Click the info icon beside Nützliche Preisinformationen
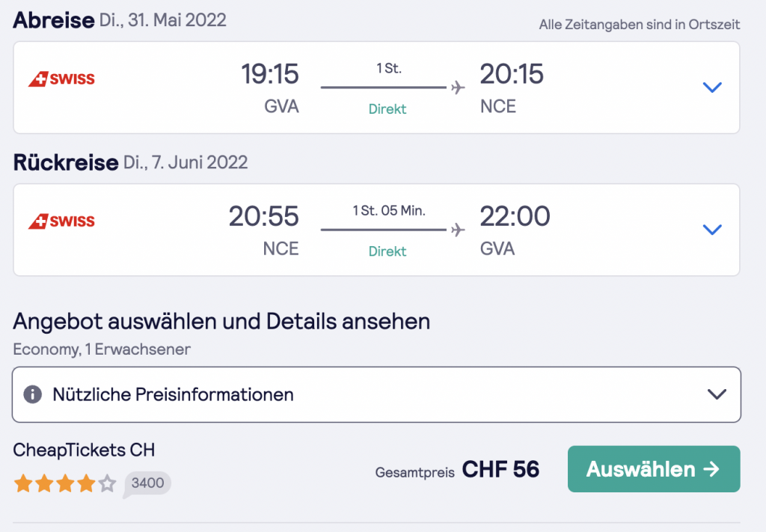Screen dimensions: 766x532 [32, 394]
